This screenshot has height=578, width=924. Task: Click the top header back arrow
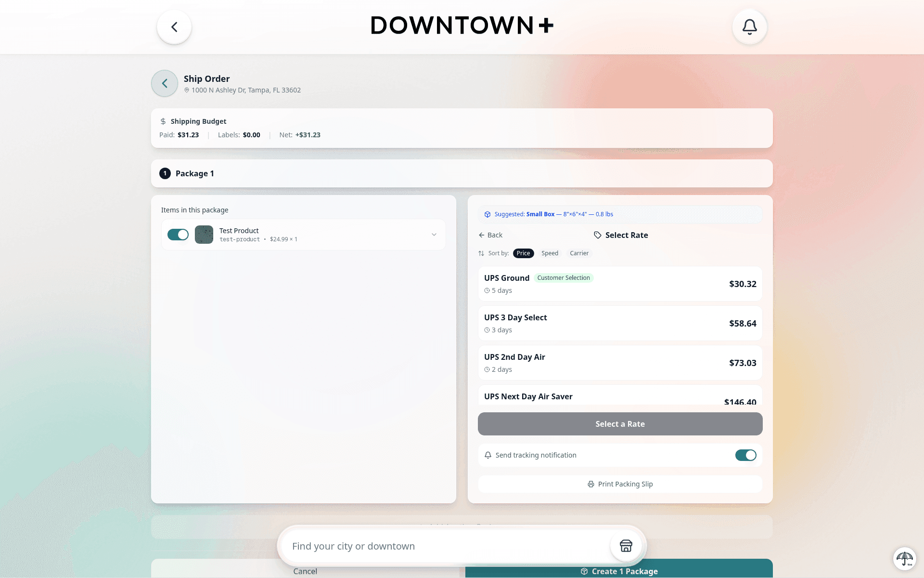(x=174, y=27)
